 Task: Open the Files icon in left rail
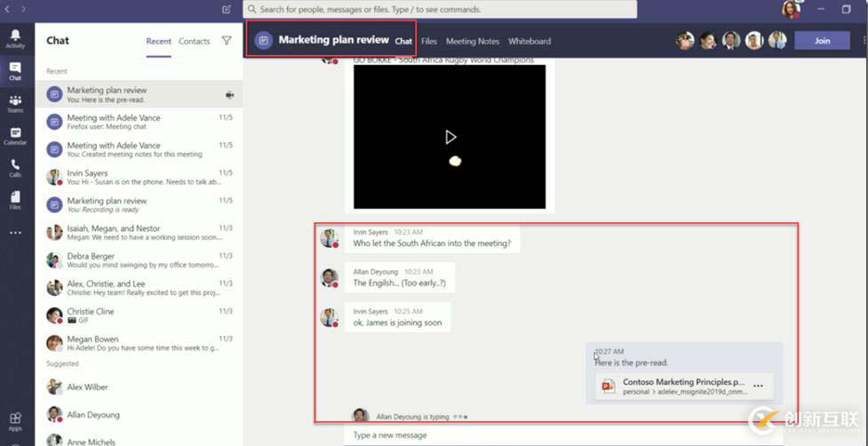pyautogui.click(x=15, y=200)
